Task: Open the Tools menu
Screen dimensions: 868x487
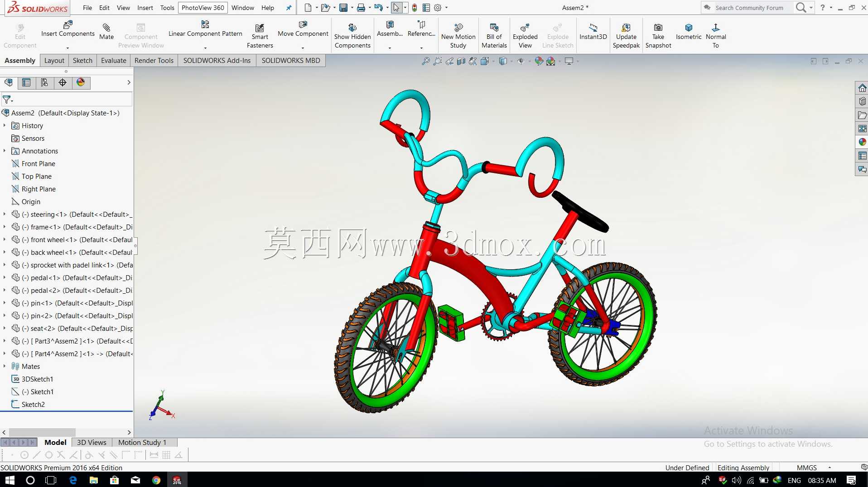Action: 167,8
